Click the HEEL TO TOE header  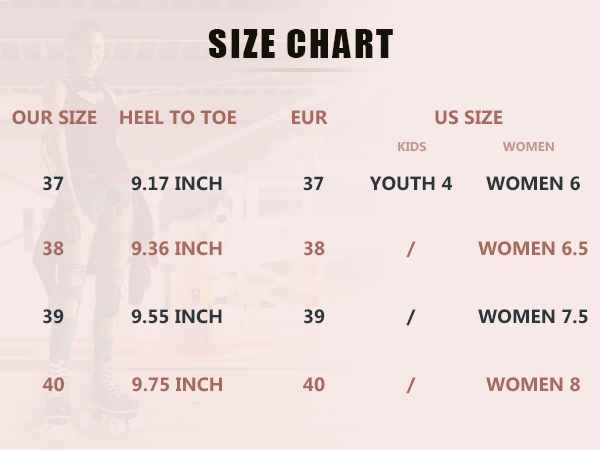pyautogui.click(x=178, y=117)
